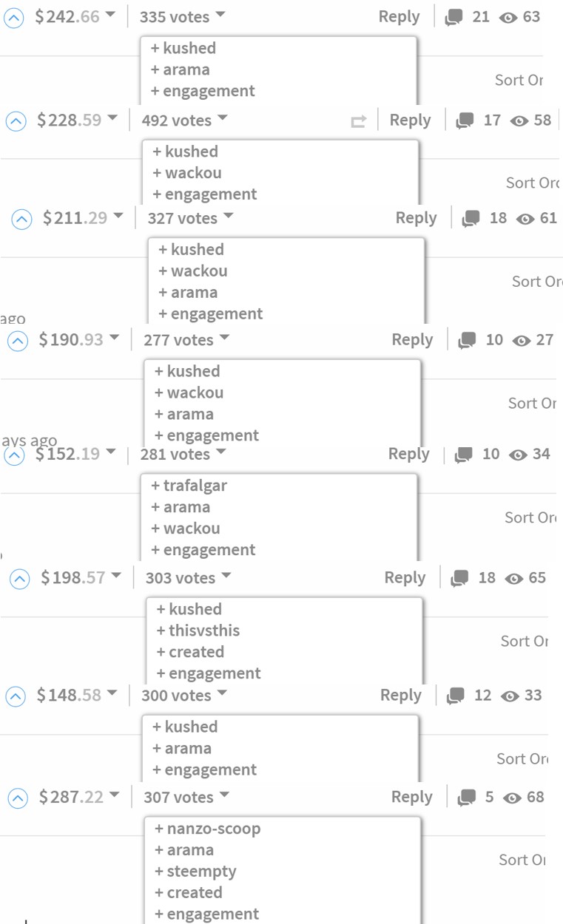Image resolution: width=563 pixels, height=924 pixels.
Task: Click the views eye icon showing 63
Action: 508,18
